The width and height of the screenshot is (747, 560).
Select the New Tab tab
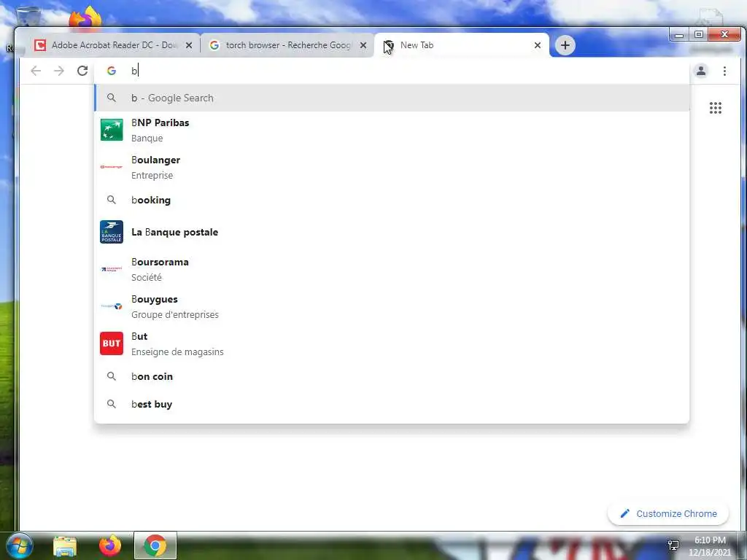(462, 45)
